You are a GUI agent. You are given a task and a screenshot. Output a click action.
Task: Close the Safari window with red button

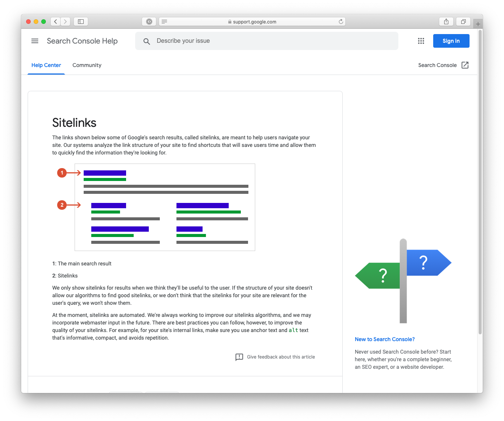coord(28,22)
